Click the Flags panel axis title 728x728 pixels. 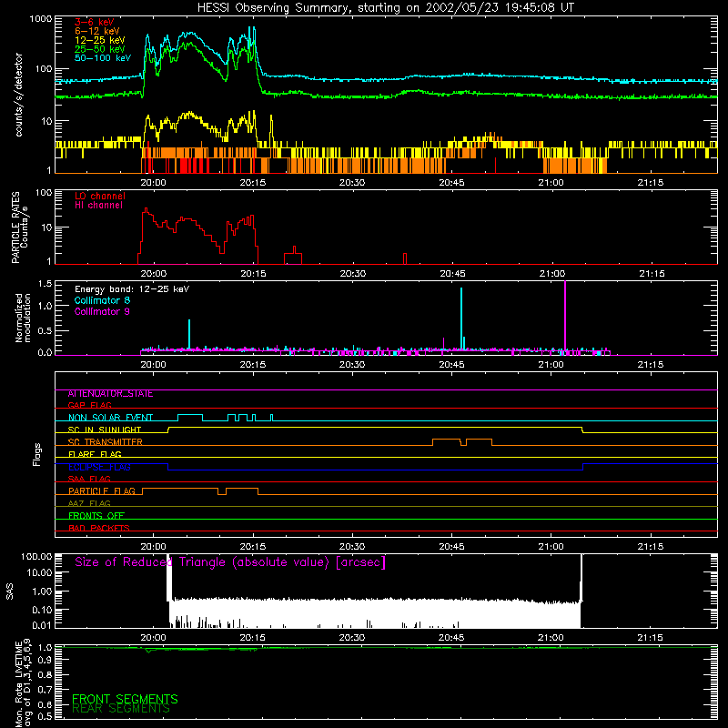[x=37, y=454]
